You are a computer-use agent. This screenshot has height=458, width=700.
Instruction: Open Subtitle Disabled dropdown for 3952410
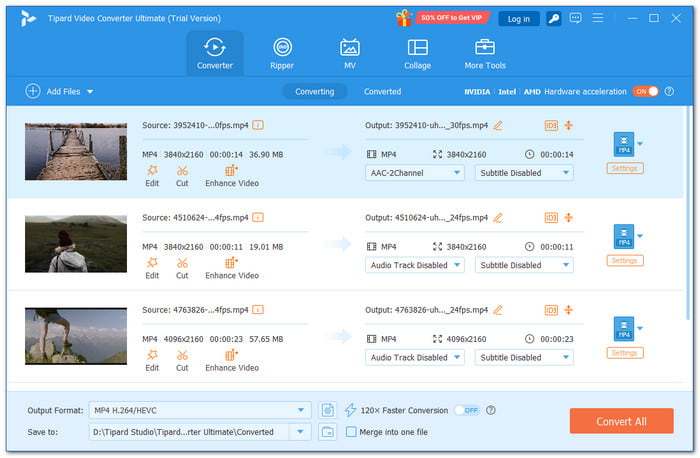pos(524,173)
